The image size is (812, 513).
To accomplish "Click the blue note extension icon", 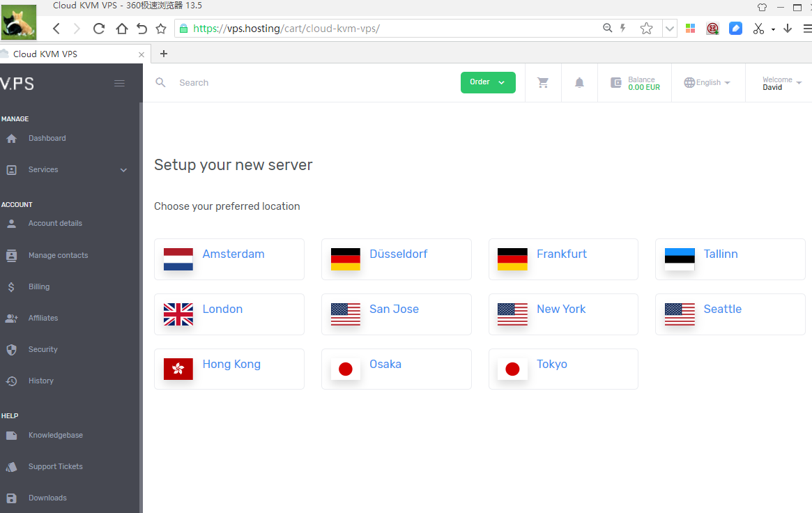I will [x=735, y=29].
